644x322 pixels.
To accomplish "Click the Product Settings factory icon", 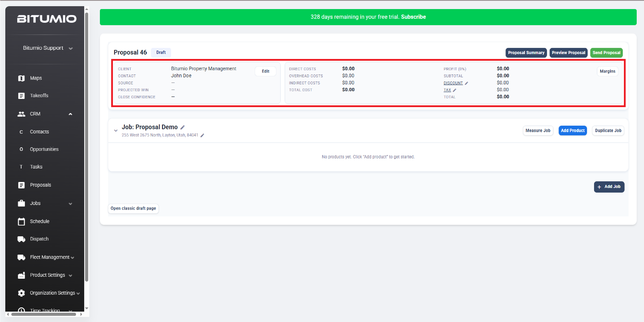I will click(21, 275).
